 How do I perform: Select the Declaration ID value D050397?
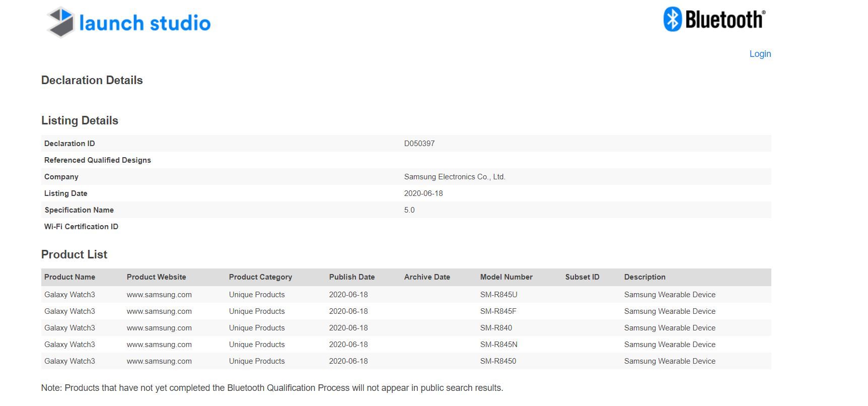(419, 144)
